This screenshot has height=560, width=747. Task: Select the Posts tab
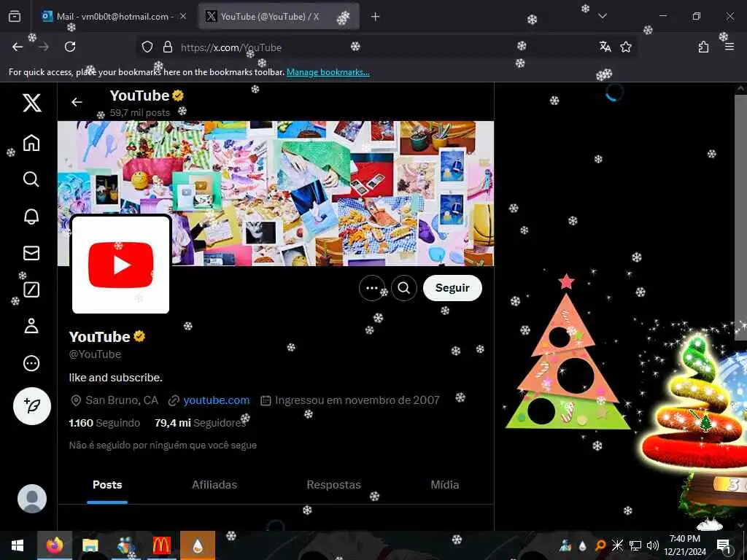[x=107, y=485]
